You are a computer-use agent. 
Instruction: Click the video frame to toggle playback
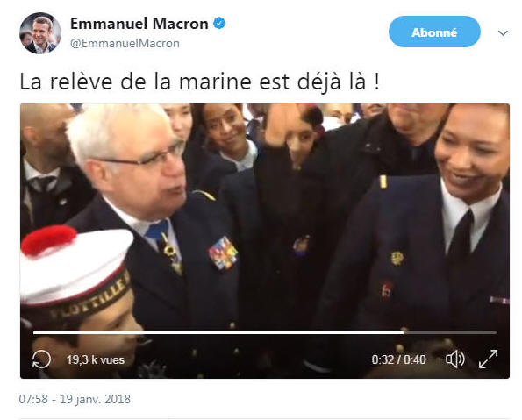point(265,217)
